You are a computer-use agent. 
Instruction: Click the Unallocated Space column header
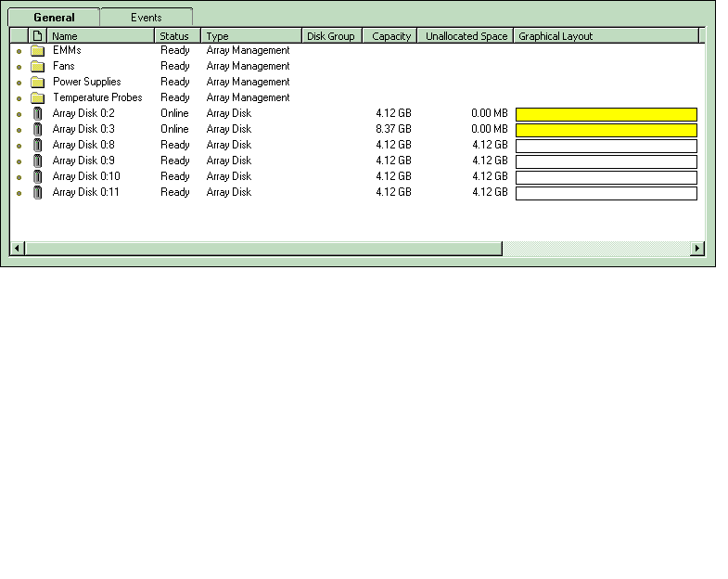[466, 36]
